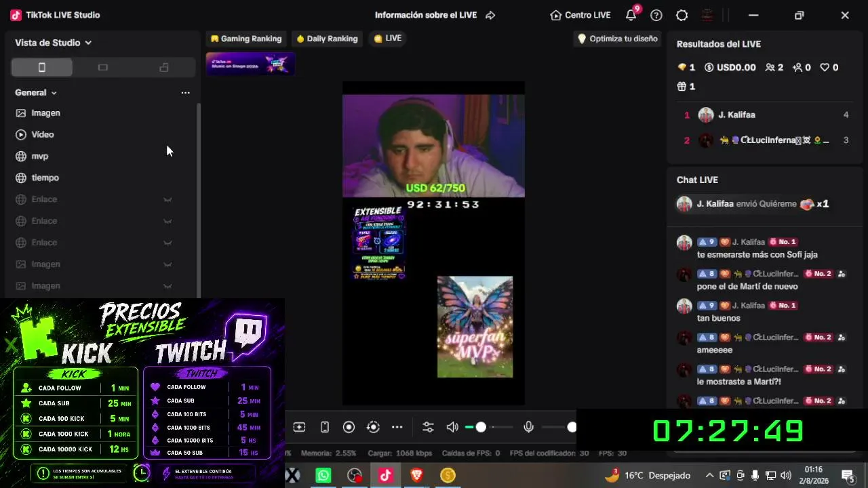Show hidden system tray icons

[x=709, y=476]
